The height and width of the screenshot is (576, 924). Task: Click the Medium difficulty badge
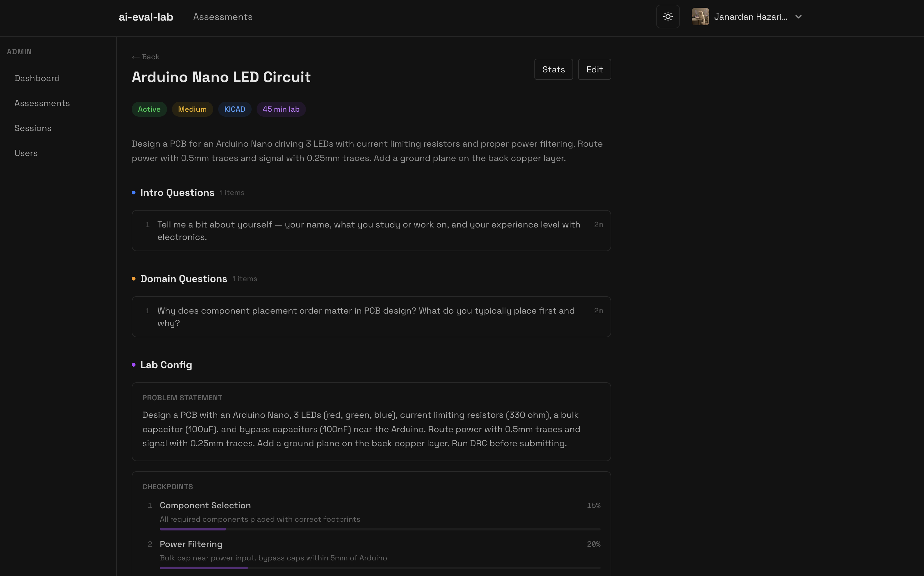[x=192, y=109]
